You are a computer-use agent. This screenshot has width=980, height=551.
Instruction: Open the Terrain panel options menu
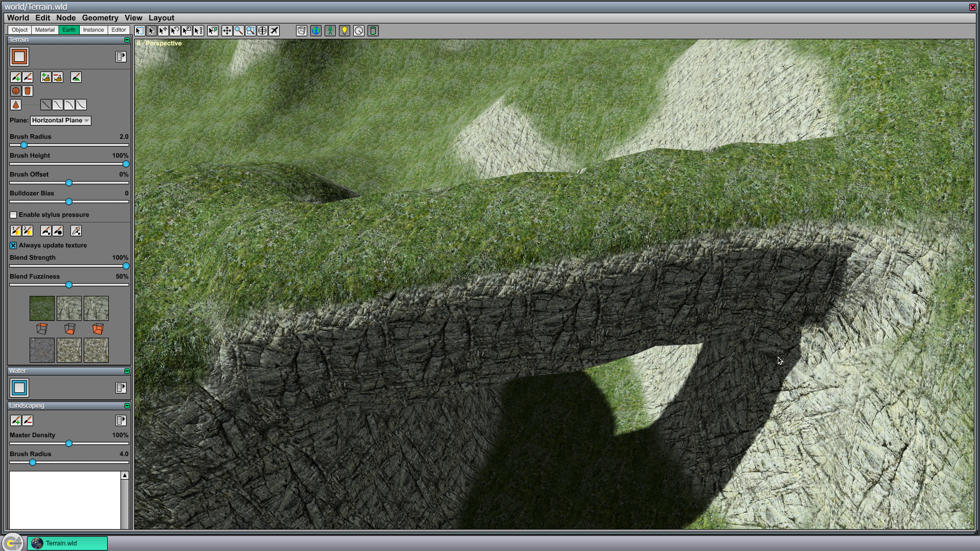120,57
